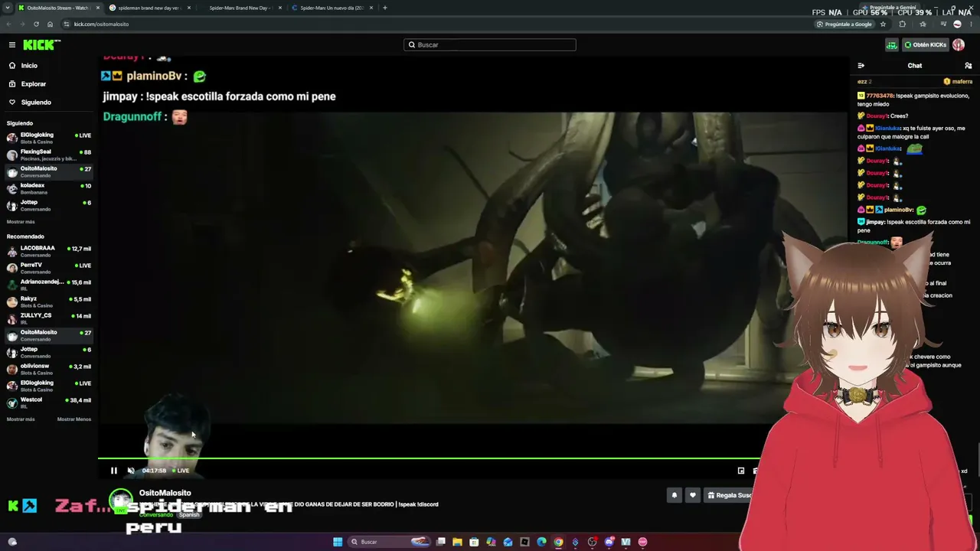Pause the live stream
The width and height of the screenshot is (980, 551).
coord(114,471)
